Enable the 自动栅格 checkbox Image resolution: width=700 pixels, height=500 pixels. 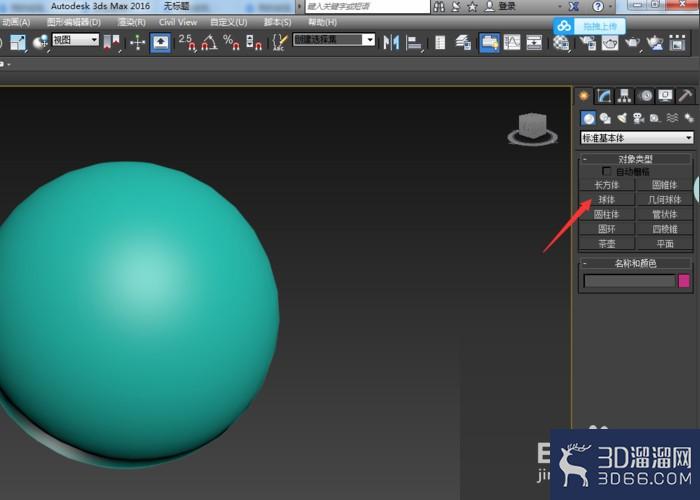click(x=606, y=171)
